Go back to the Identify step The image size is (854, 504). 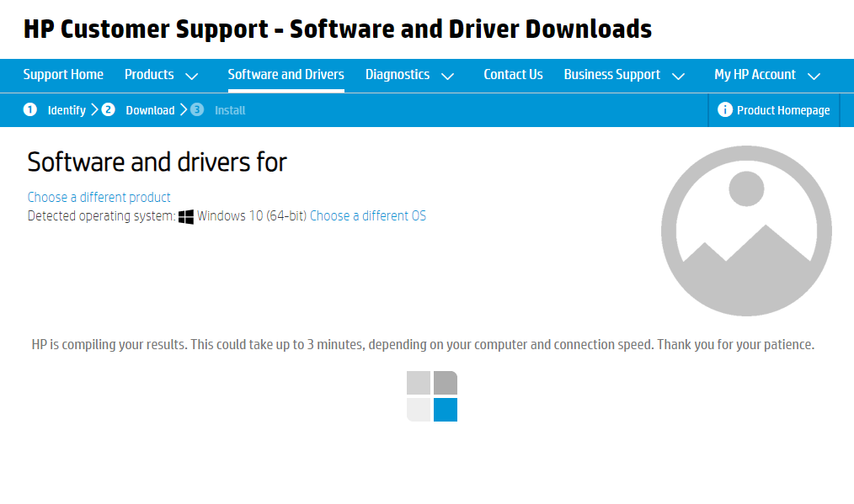coord(67,110)
